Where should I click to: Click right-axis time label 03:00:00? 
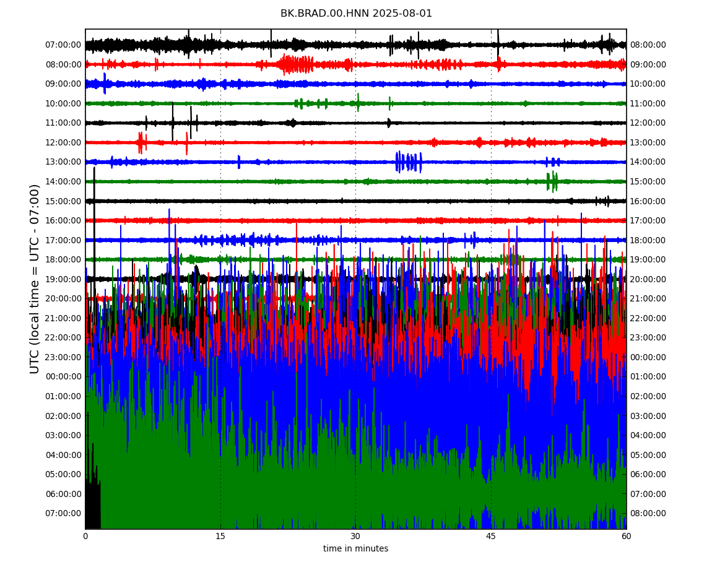648,416
